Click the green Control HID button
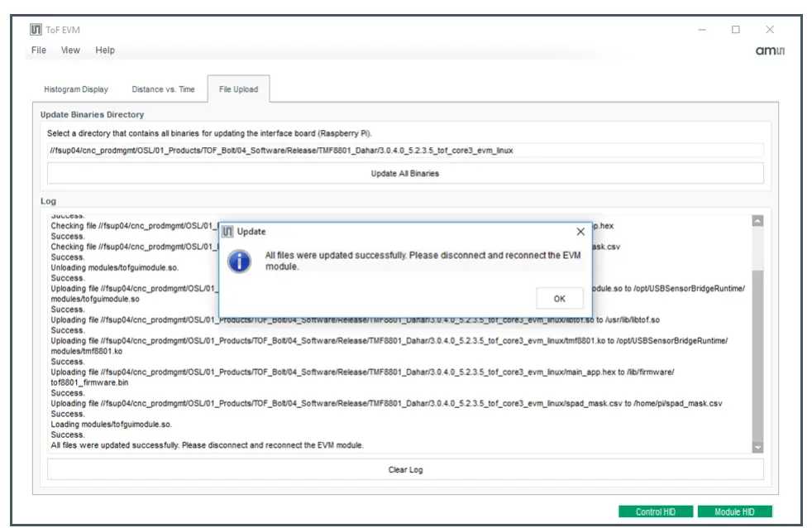812x528 pixels. point(656,511)
